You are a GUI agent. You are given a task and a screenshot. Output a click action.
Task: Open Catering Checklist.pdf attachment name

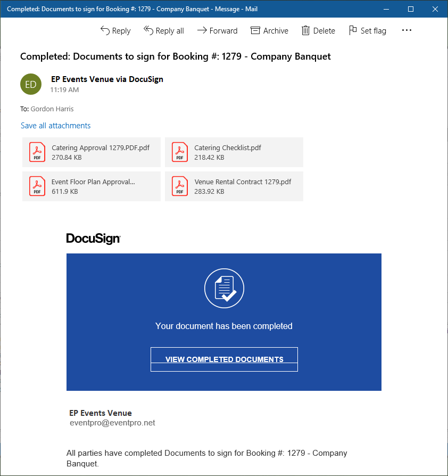click(x=228, y=148)
